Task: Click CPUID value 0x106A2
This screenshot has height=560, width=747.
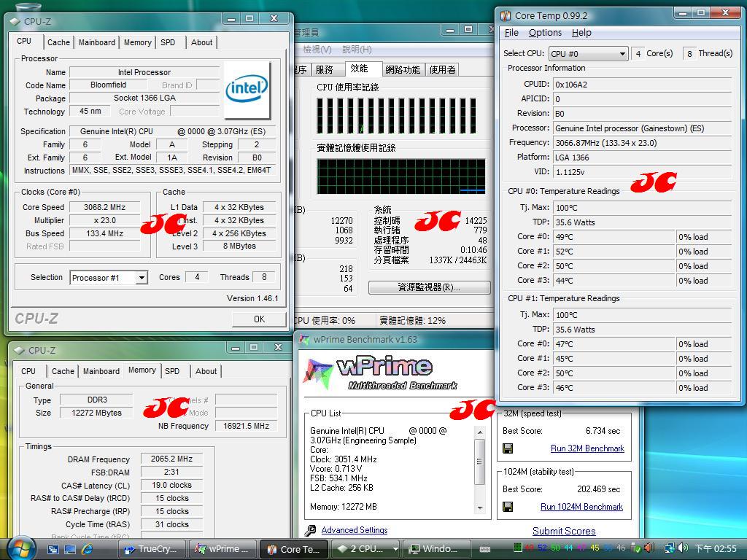Action: pyautogui.click(x=642, y=85)
